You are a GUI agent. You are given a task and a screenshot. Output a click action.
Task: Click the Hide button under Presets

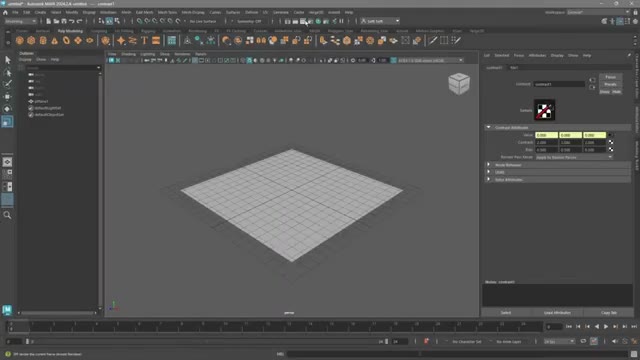tap(616, 92)
